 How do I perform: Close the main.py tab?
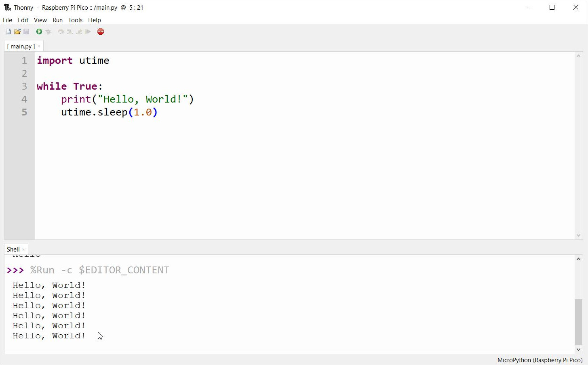pyautogui.click(x=39, y=46)
